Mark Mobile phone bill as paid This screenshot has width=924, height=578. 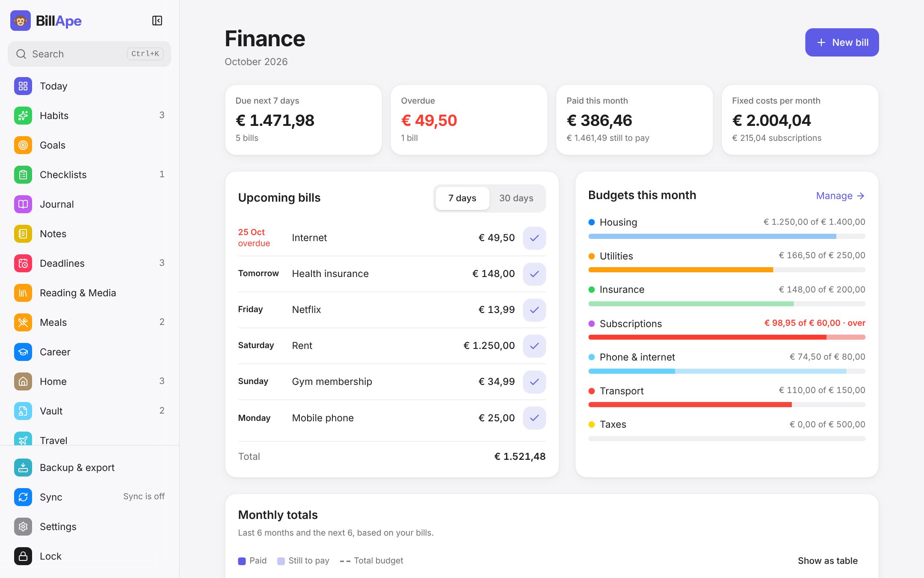pos(534,418)
